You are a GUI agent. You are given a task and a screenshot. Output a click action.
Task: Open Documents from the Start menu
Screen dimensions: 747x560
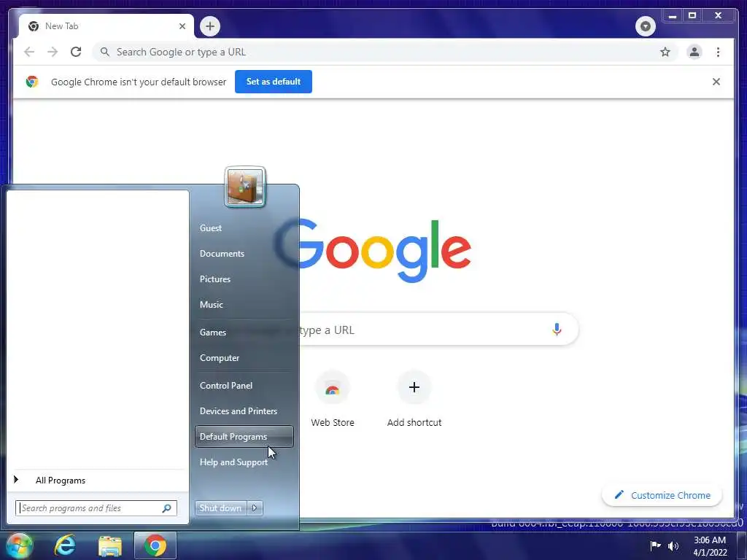[222, 254]
